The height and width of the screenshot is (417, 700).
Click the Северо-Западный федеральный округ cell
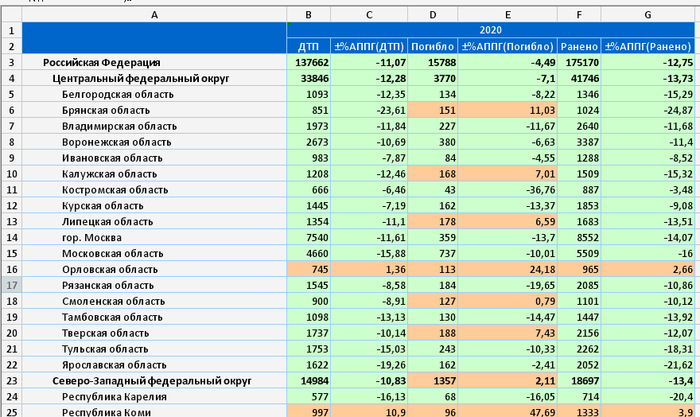pos(154,381)
